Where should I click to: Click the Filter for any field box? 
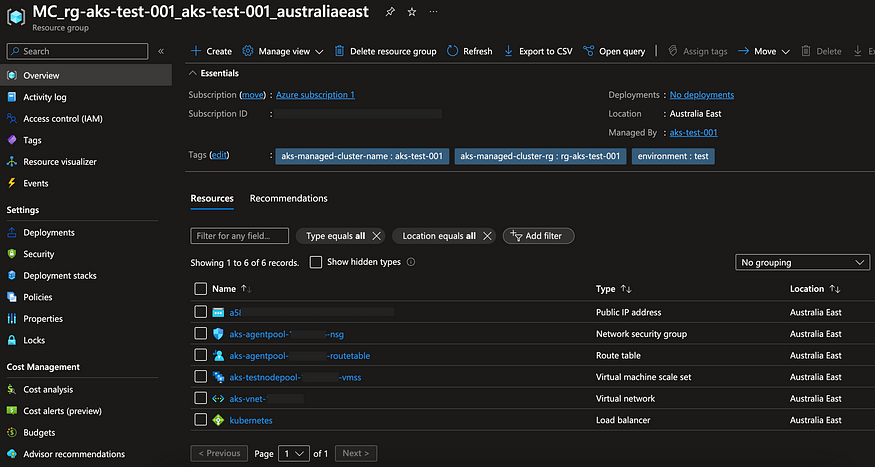239,236
